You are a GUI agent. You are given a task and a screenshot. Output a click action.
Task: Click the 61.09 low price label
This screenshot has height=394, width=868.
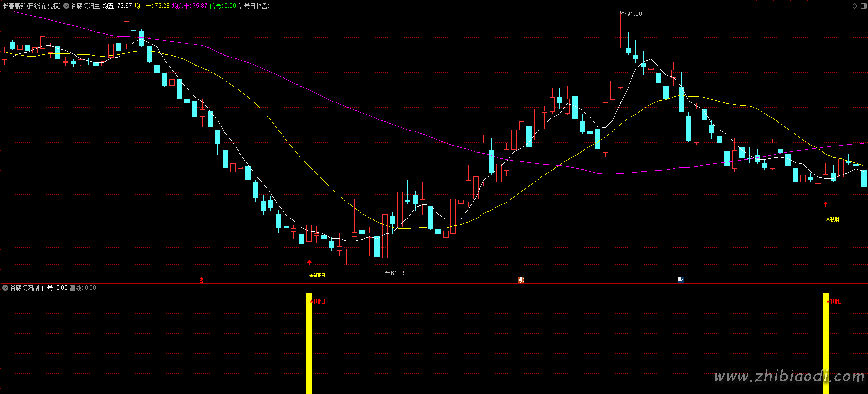pos(398,273)
